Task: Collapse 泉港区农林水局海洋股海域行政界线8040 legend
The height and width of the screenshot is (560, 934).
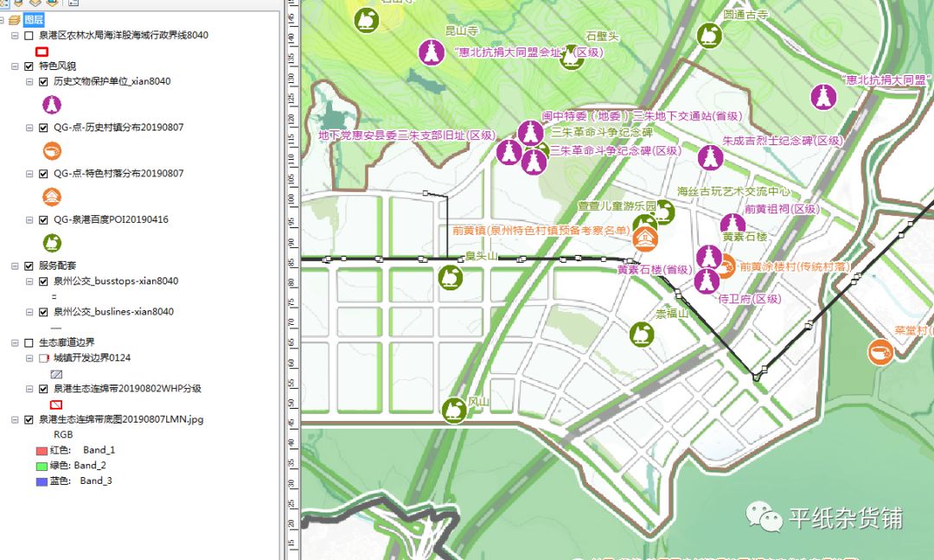Action: point(15,35)
